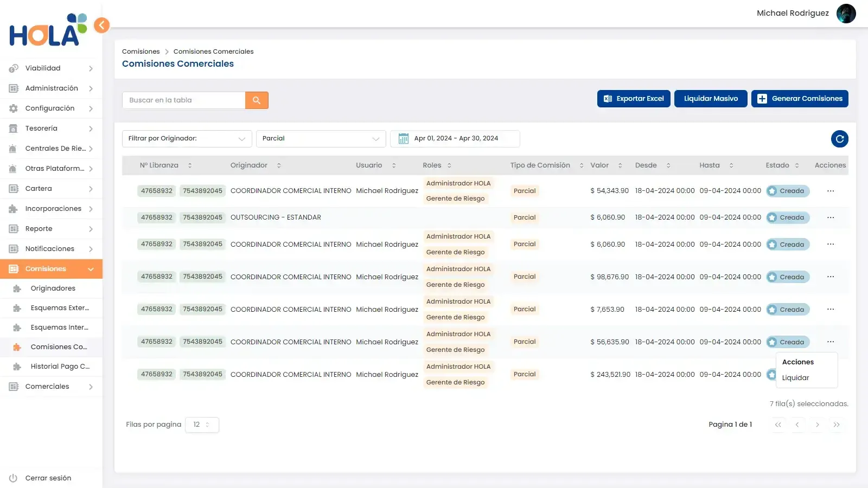
Task: Sort by the Tipo de Comisión column arrows
Action: pos(582,165)
